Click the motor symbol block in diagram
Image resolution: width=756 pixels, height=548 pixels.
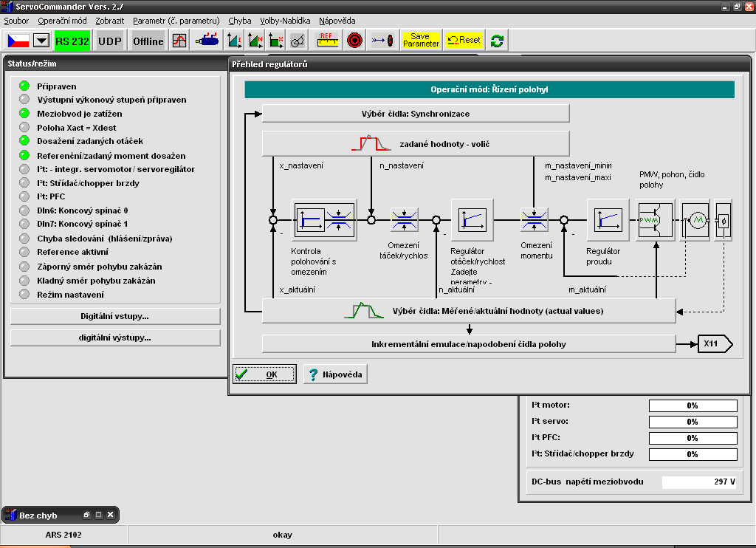pyautogui.click(x=695, y=220)
